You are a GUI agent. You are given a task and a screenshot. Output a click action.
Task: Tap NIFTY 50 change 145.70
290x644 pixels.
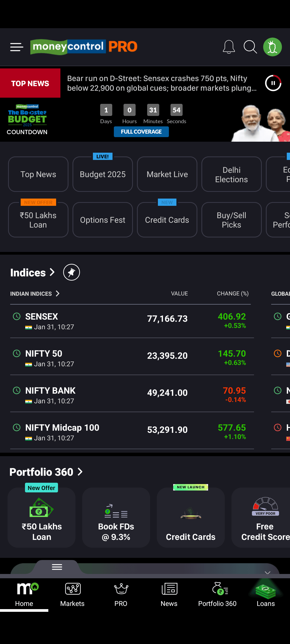(232, 354)
